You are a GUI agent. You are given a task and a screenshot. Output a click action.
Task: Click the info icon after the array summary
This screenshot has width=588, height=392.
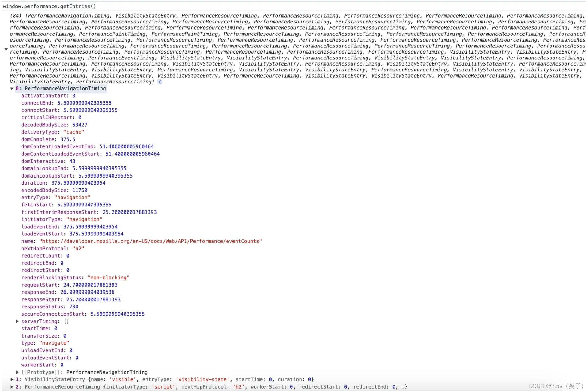click(160, 82)
